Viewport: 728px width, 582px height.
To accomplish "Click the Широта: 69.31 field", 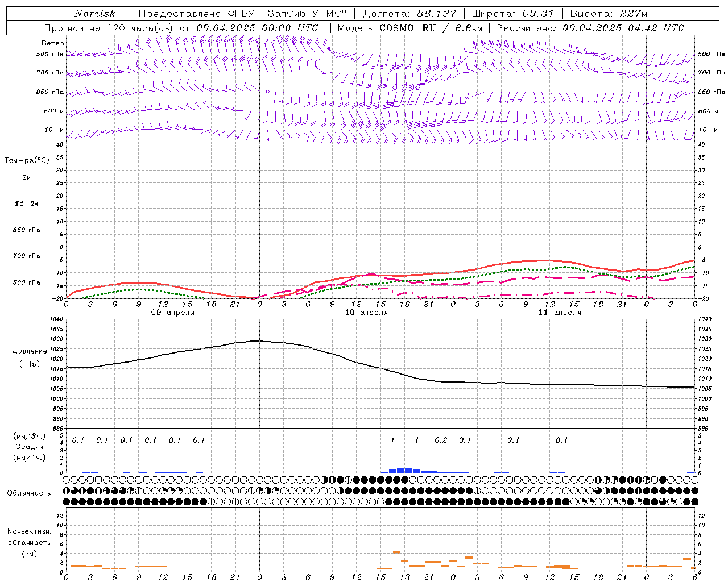I will [x=513, y=14].
